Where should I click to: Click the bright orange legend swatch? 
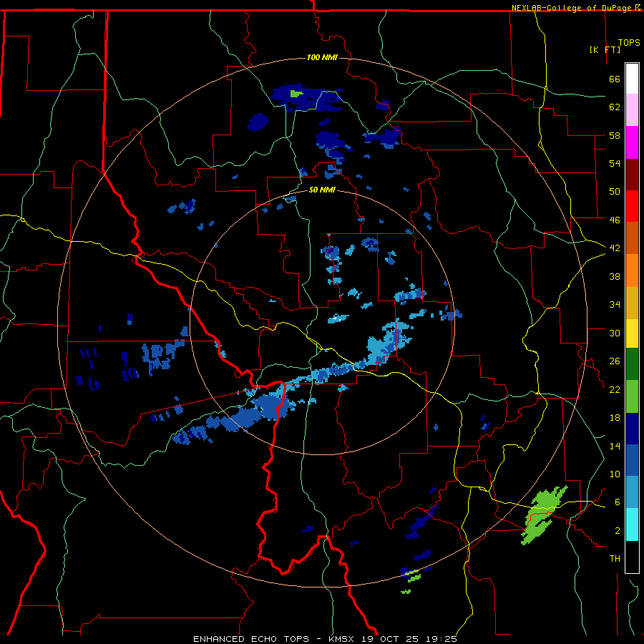pos(632,270)
